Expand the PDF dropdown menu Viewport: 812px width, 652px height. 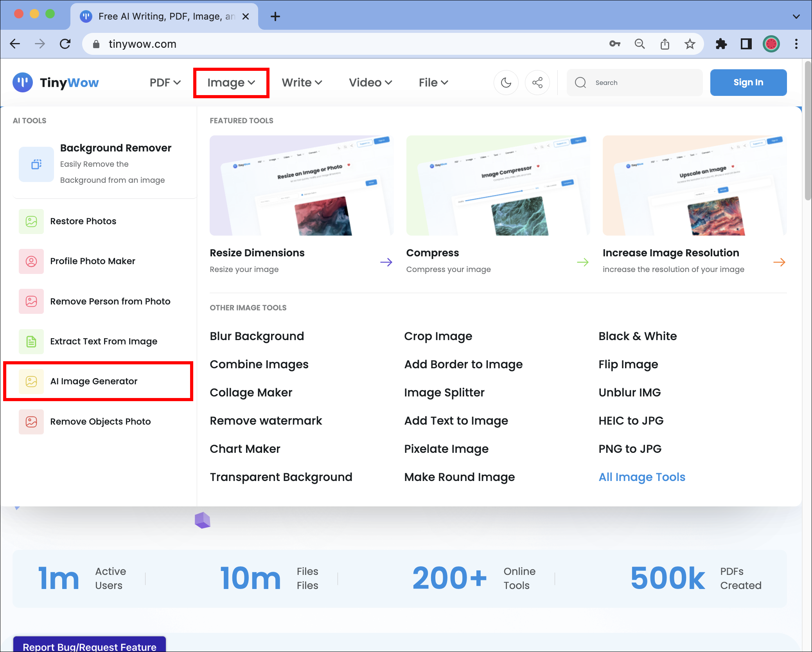point(165,83)
